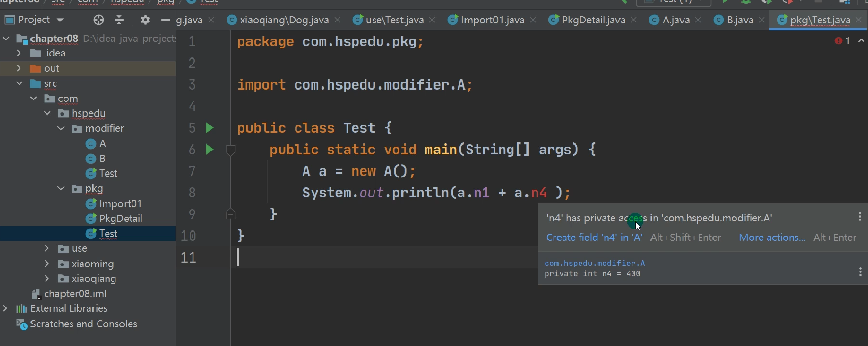Select Test class under pkg package

pyautogui.click(x=108, y=234)
